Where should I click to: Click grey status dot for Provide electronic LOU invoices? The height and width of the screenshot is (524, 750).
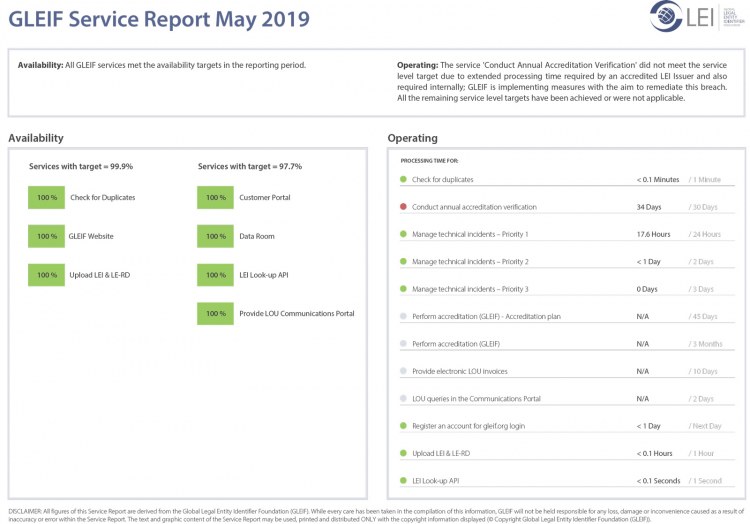tap(403, 371)
